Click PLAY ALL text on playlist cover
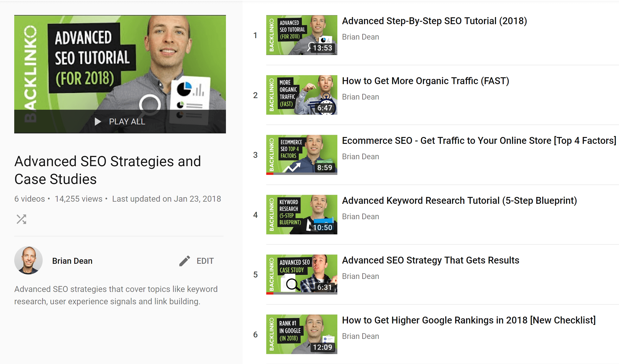Viewport: 619px width, 364px height. (127, 122)
